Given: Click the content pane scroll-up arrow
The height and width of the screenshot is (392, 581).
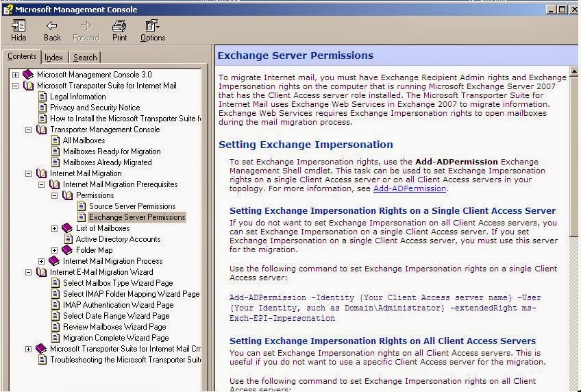Looking at the screenshot, I should click(x=573, y=71).
